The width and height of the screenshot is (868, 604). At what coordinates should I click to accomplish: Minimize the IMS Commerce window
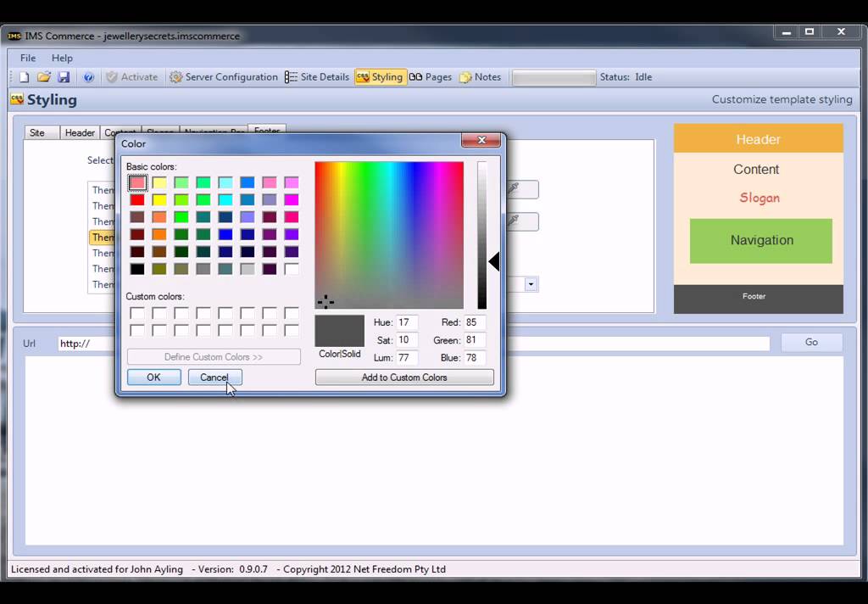[x=786, y=32]
